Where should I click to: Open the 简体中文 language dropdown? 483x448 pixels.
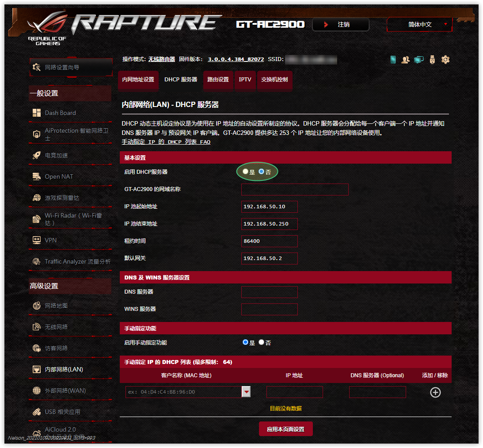click(419, 24)
